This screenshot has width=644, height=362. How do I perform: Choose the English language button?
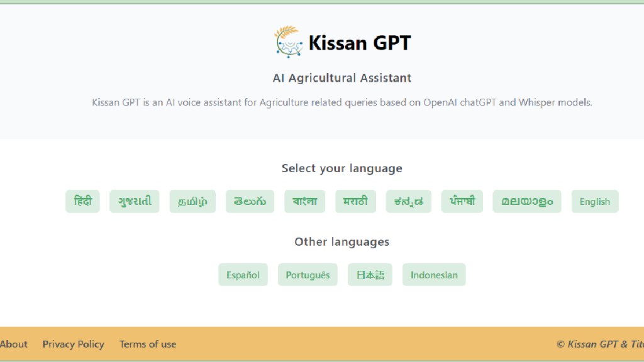point(595,202)
